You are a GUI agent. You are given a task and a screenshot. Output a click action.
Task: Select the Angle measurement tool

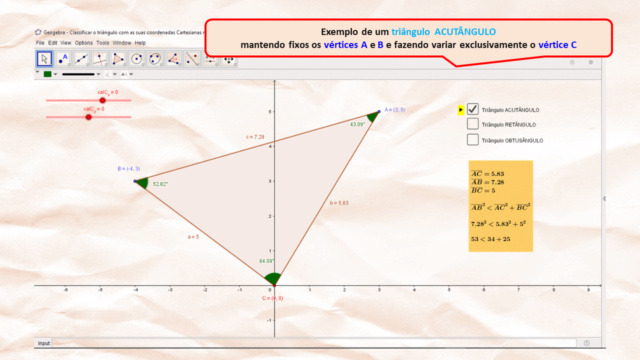coord(173,59)
